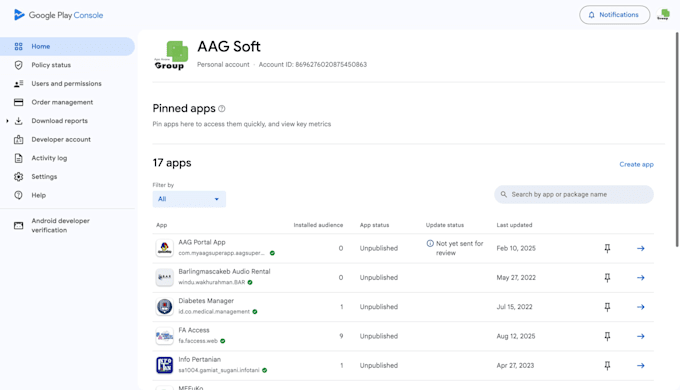This screenshot has height=390, width=680.
Task: Pin the AAG Portal App
Action: [607, 249]
